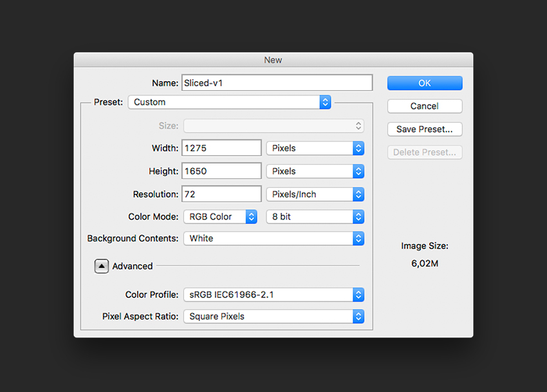This screenshot has width=547, height=392.
Task: Click the Save Preset... button
Action: [425, 129]
